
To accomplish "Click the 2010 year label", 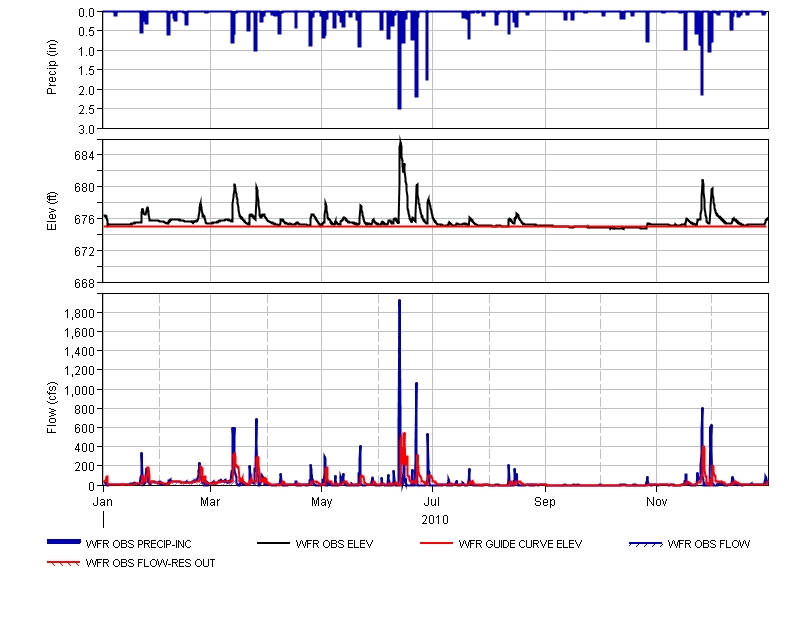I will click(435, 520).
